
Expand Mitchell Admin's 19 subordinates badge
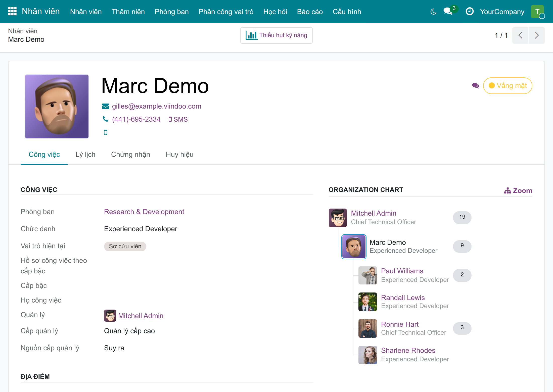coord(462,217)
